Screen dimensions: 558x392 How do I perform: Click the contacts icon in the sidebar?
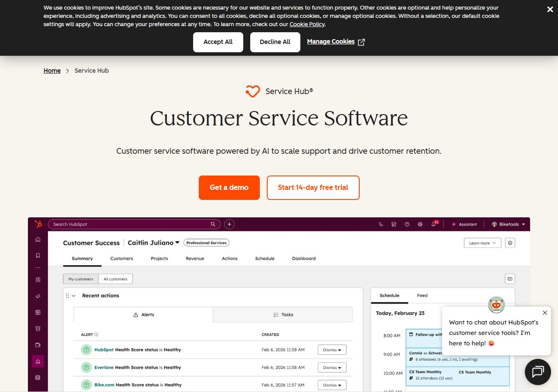tap(38, 280)
